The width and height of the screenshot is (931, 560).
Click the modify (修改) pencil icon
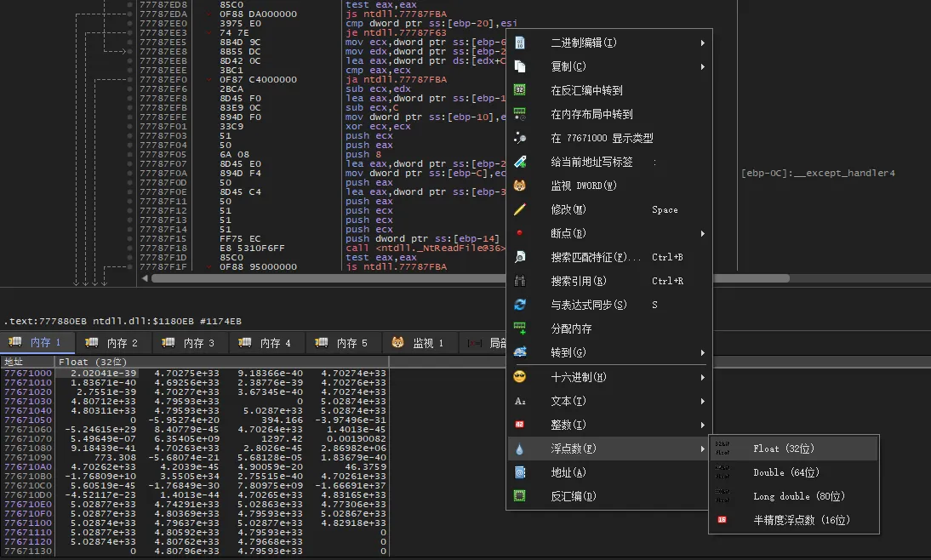519,209
